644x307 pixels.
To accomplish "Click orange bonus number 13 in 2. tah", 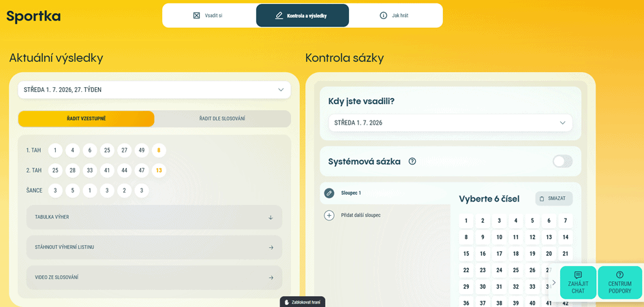I will tap(159, 170).
